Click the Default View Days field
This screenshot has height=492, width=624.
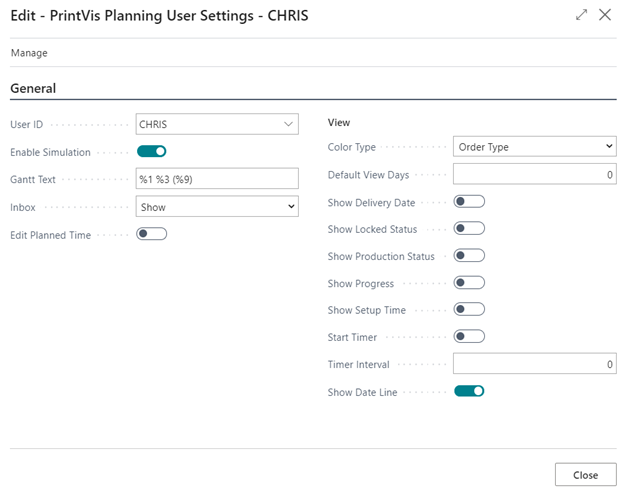[x=534, y=174]
